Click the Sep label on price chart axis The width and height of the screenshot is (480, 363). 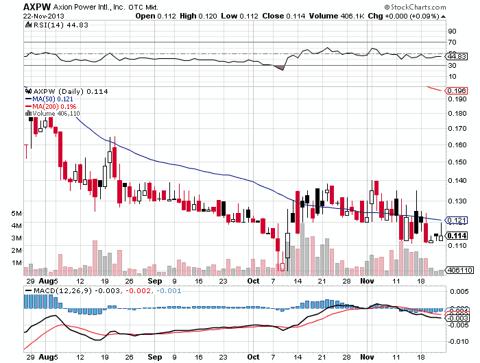point(155,281)
